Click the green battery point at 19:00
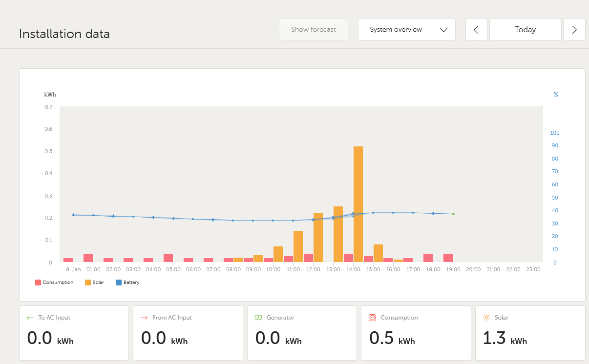589x364 pixels. [x=453, y=214]
